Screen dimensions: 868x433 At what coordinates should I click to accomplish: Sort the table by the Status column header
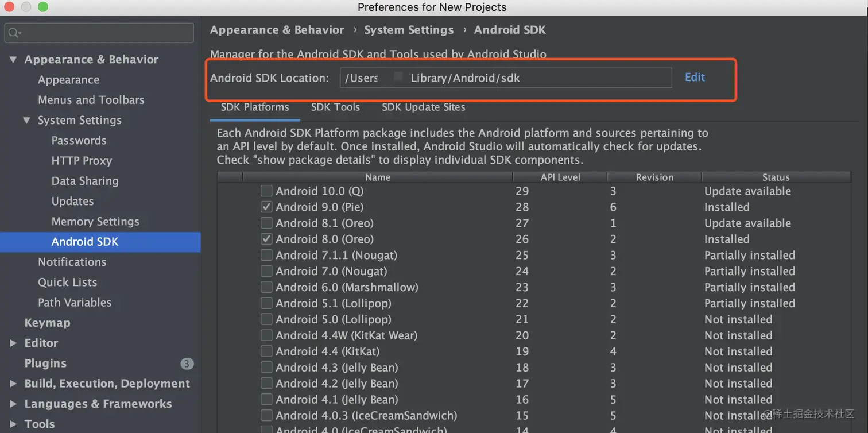click(x=776, y=177)
